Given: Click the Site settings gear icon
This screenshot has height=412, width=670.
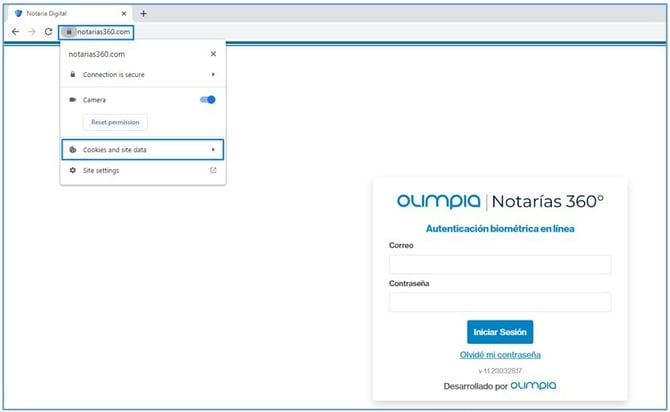Looking at the screenshot, I should point(72,171).
